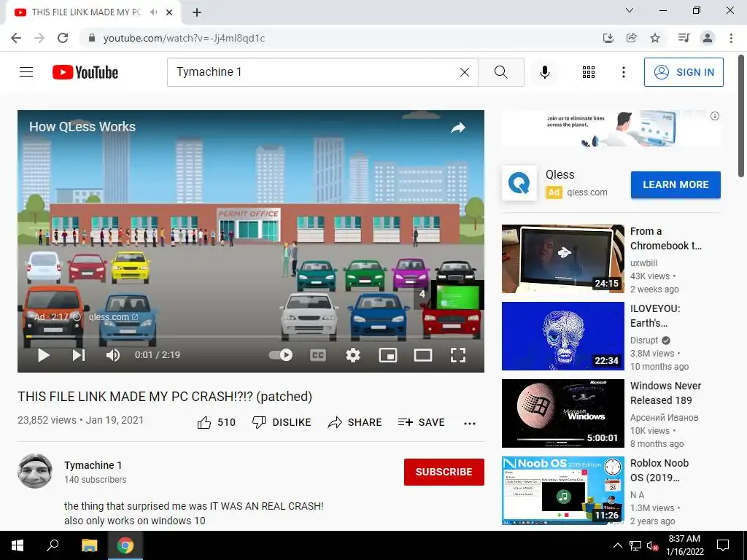Open 'From a Chromebook' video thumbnail
This screenshot has width=747, height=560.
pos(562,259)
